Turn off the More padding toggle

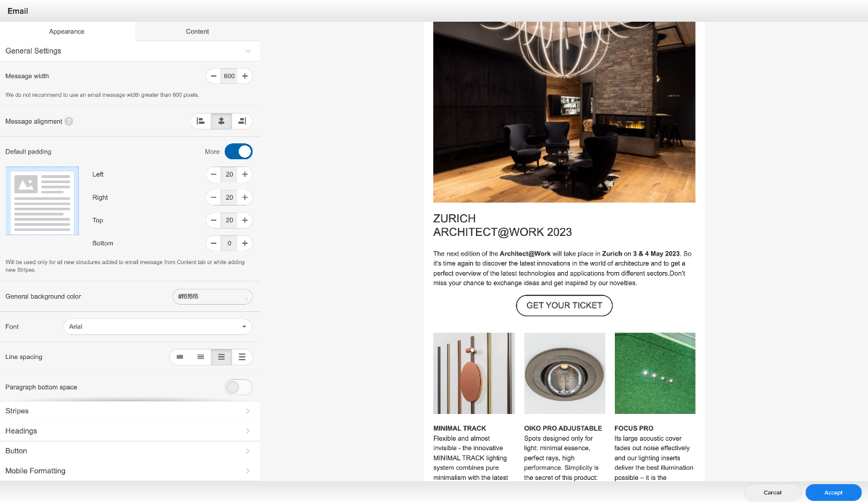click(239, 151)
